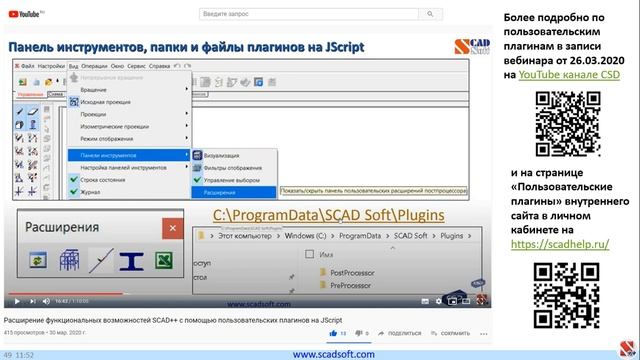Click the redo arrow next to Справка

pos(187,66)
